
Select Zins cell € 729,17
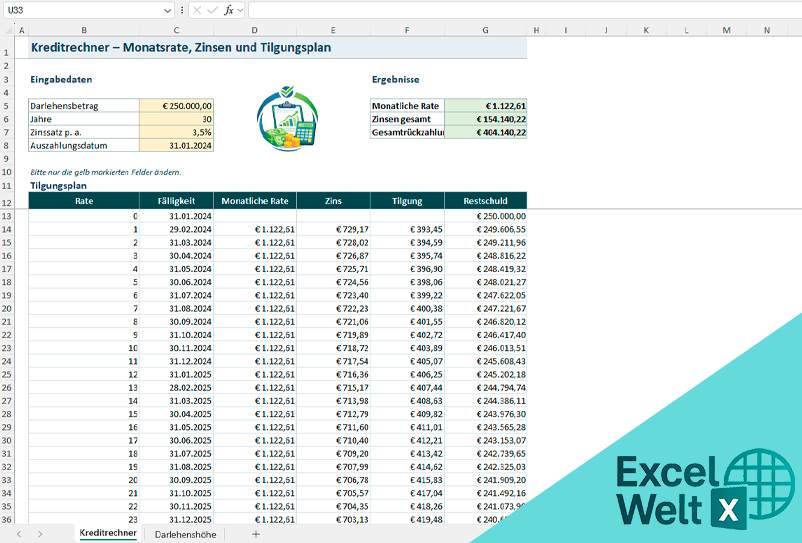click(x=333, y=230)
